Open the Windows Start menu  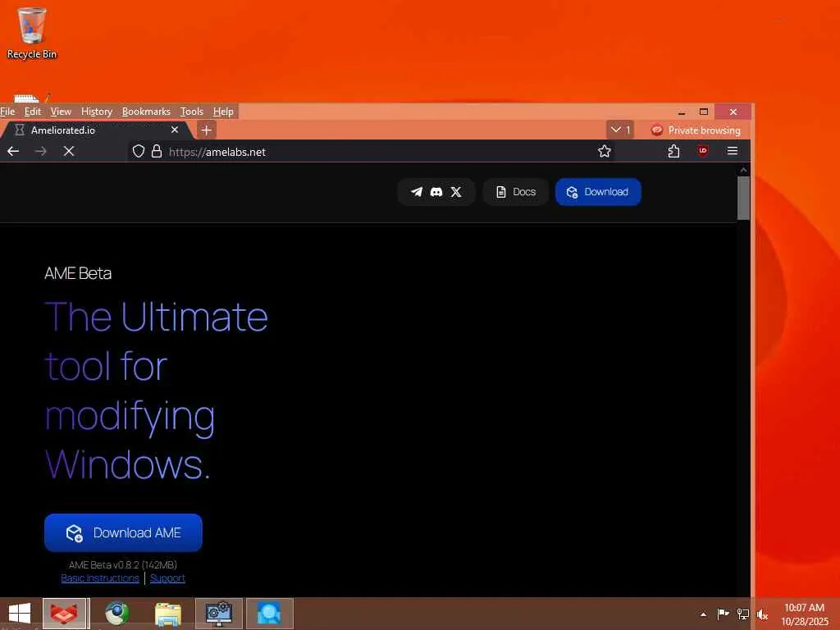pyautogui.click(x=20, y=614)
